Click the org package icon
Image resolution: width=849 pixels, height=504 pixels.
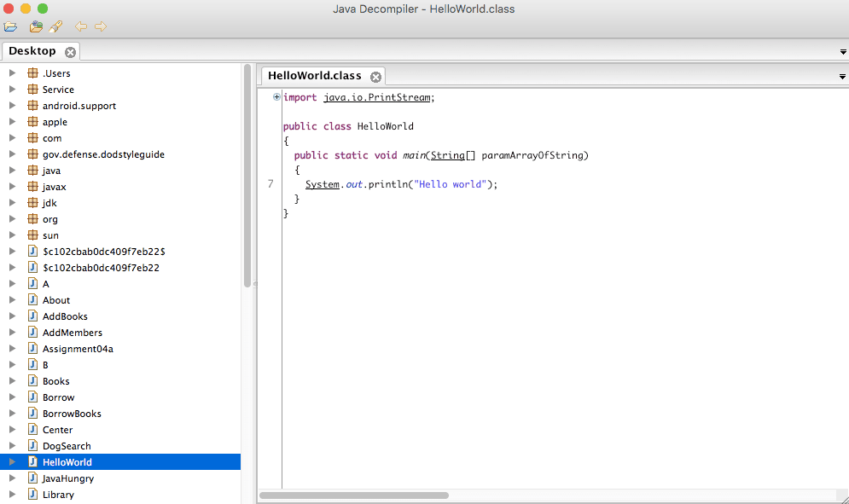point(33,218)
